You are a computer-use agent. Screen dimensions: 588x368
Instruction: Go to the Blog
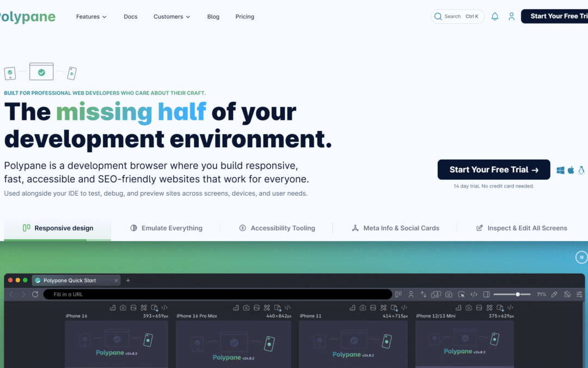(x=213, y=16)
